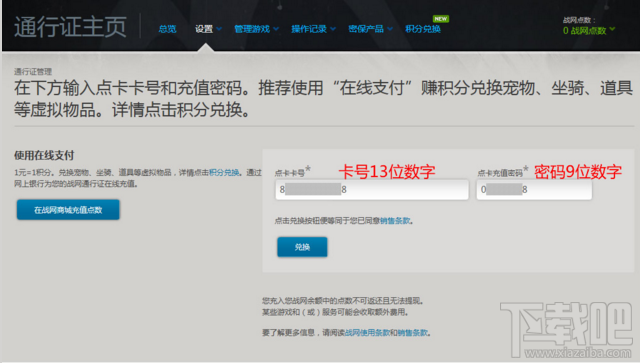Click the 在战网商城充值点数 button
The image size is (640, 363).
[68, 210]
